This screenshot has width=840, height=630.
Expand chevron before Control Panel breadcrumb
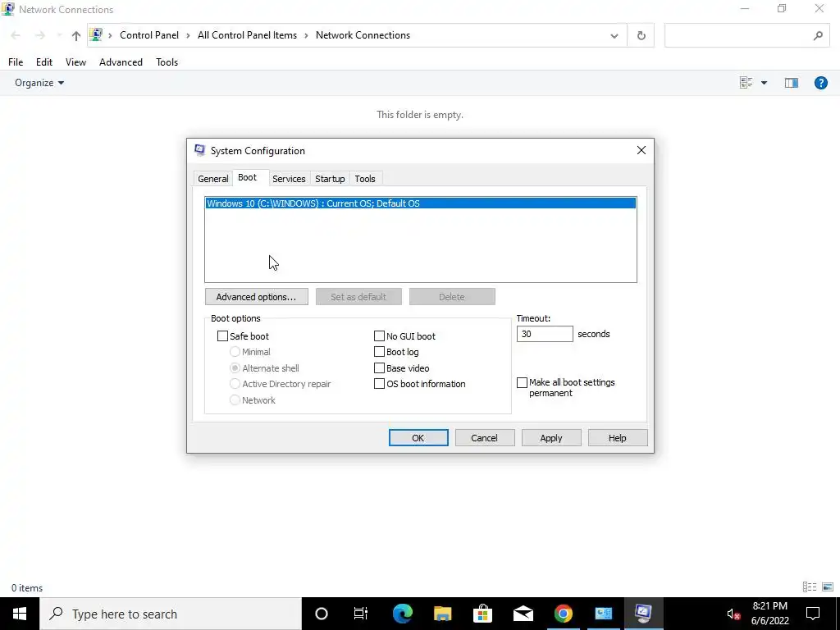click(x=111, y=35)
